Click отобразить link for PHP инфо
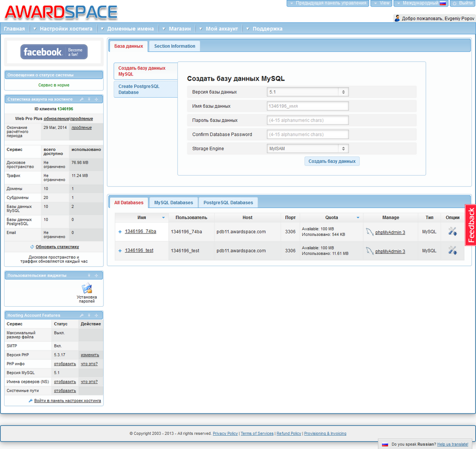The height and width of the screenshot is (449, 476). (65, 364)
